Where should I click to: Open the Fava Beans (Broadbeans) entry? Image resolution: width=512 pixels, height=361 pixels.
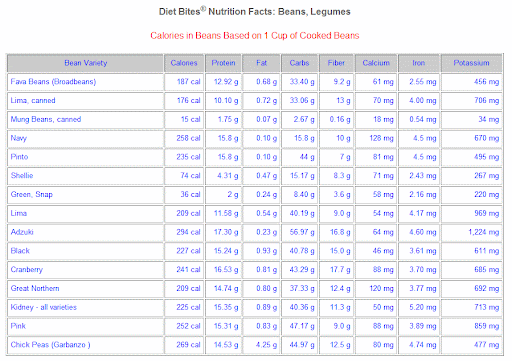[x=53, y=82]
